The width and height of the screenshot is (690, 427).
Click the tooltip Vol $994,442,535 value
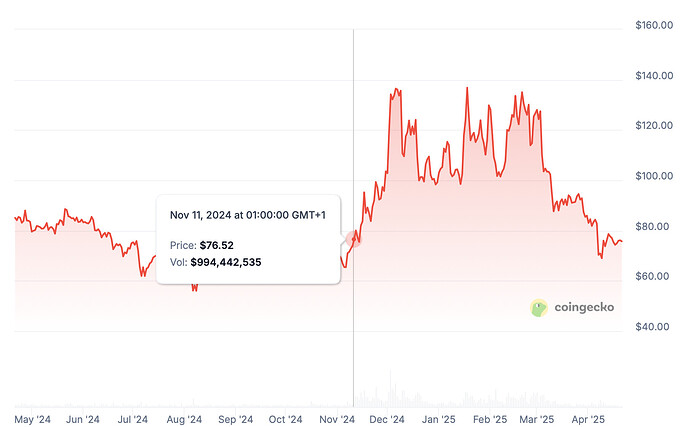[x=226, y=262]
